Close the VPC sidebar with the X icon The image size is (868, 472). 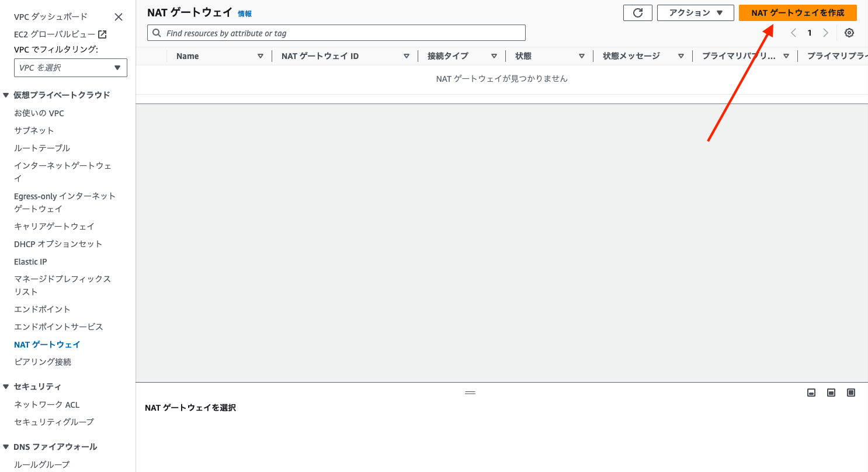coord(119,17)
